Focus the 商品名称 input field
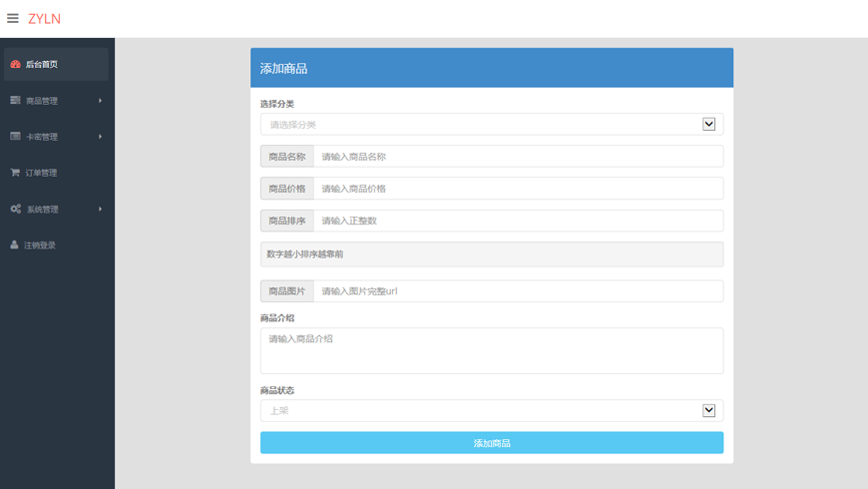868x489 pixels. 518,157
